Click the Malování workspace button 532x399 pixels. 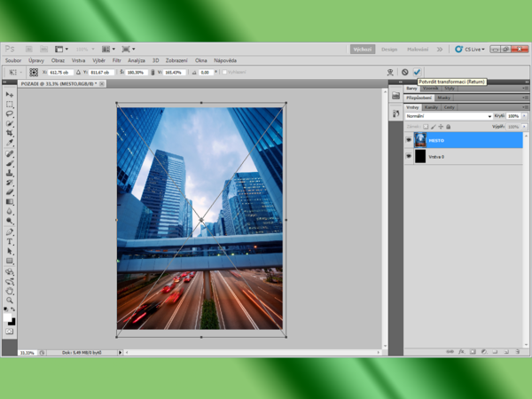point(417,49)
